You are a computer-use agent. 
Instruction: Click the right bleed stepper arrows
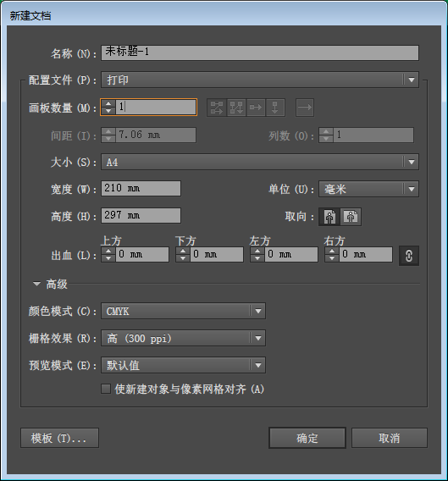click(x=332, y=254)
